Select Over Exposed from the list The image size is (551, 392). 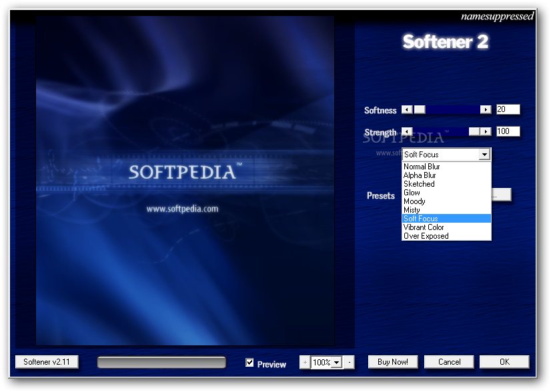coord(446,236)
